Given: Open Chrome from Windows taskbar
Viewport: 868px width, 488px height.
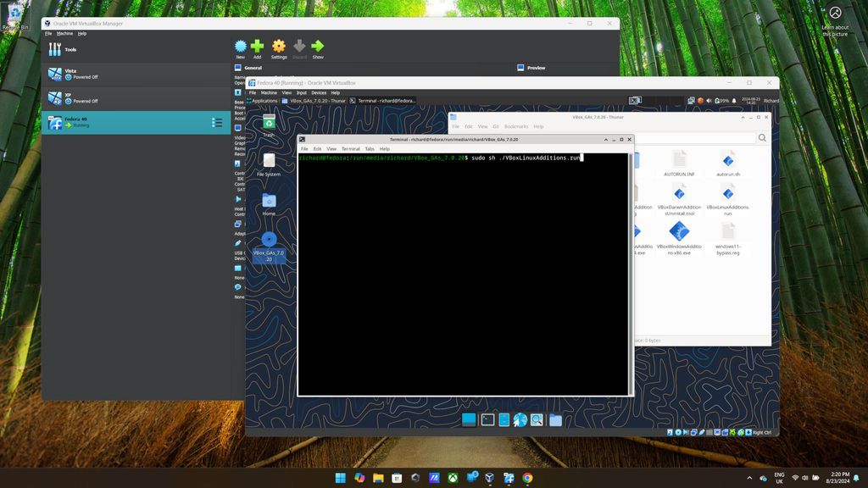Looking at the screenshot, I should (527, 478).
